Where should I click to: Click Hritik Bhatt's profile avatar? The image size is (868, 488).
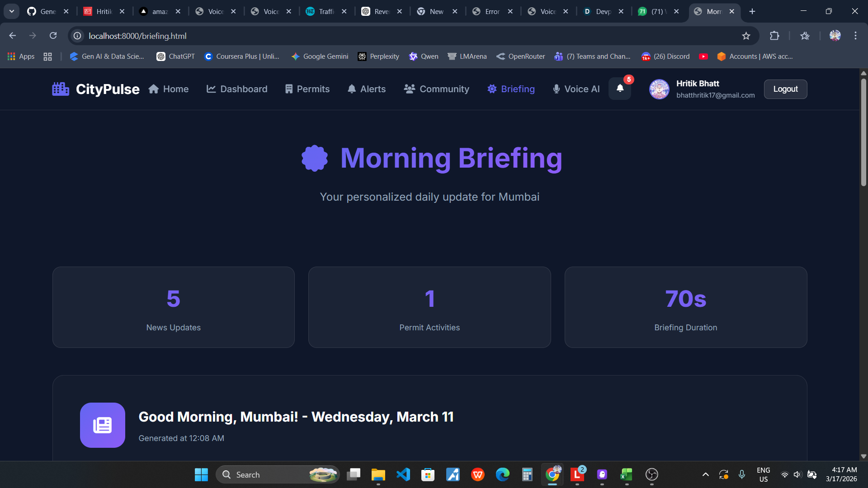click(x=659, y=89)
